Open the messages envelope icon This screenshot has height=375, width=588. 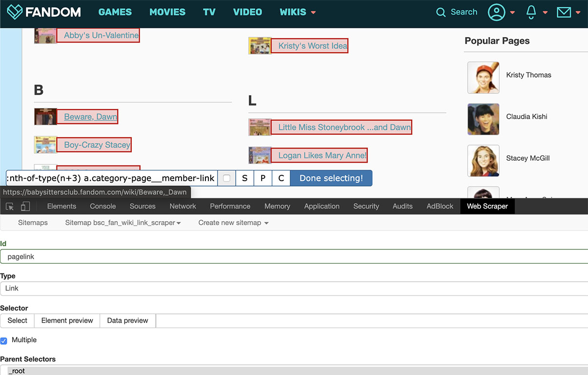coord(564,12)
